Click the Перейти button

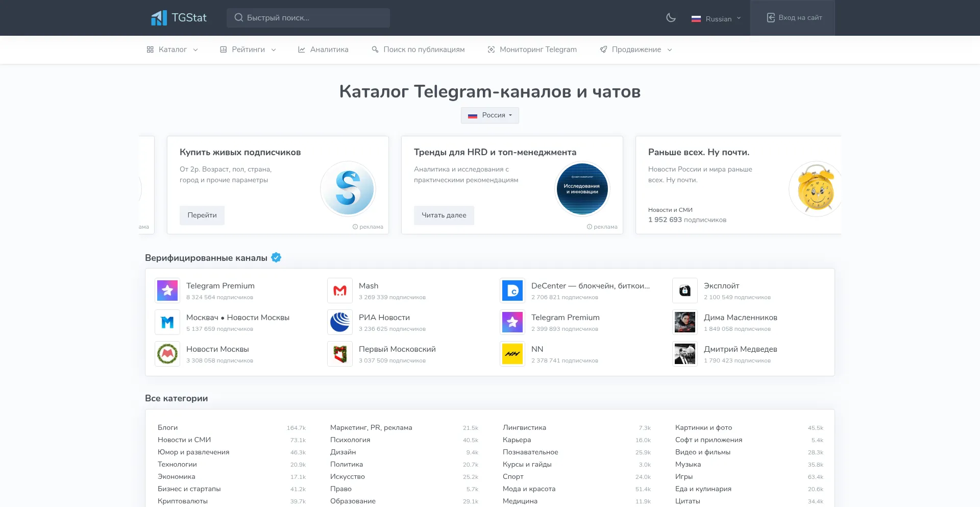tap(202, 215)
